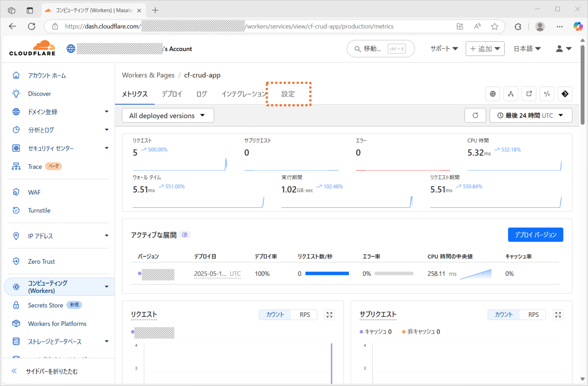Select カウント in サブリクエスト chart
Viewport: 588px width, 386px height.
click(x=503, y=314)
